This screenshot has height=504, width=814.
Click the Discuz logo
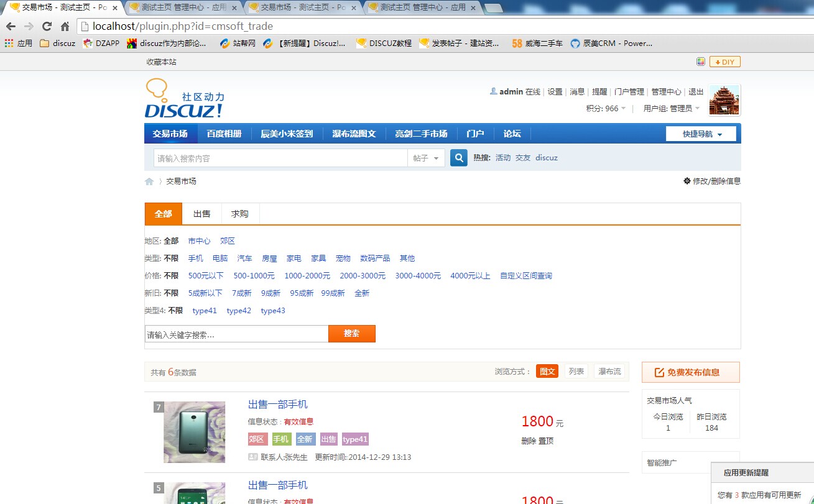pyautogui.click(x=184, y=99)
